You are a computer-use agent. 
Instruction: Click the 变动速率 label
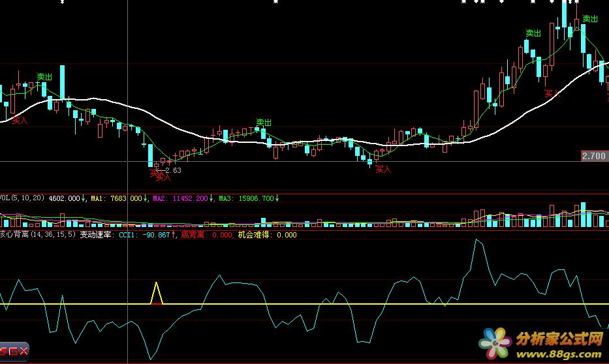point(95,235)
